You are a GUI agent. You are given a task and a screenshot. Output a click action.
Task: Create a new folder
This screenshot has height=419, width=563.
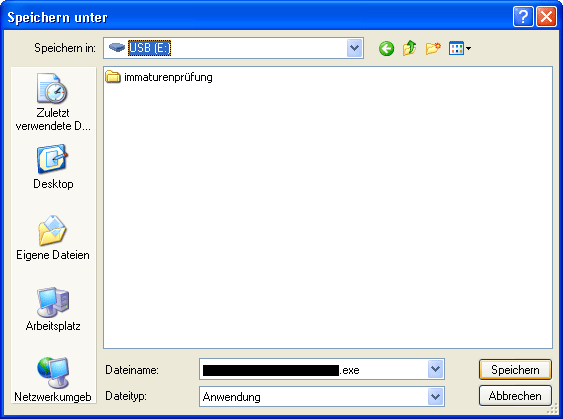click(433, 48)
